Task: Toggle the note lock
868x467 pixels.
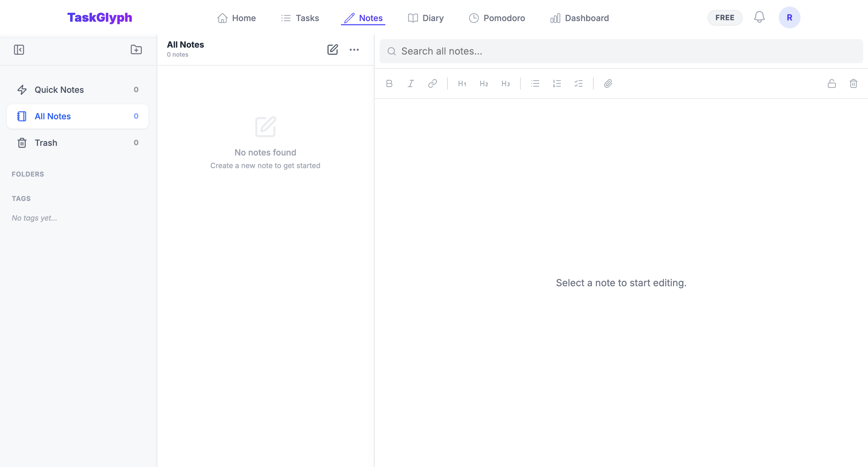Action: [x=832, y=83]
